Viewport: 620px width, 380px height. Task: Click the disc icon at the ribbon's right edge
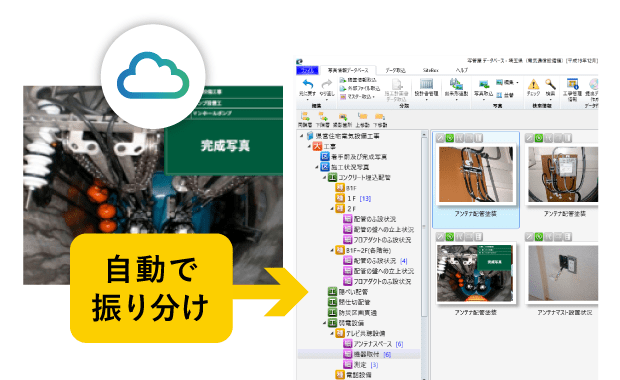click(x=594, y=84)
